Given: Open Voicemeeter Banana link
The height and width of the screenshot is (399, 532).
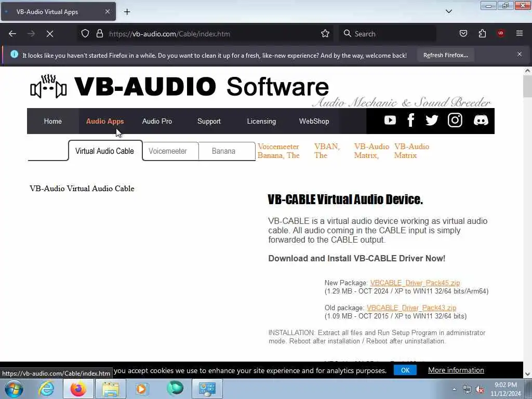Looking at the screenshot, I should point(278,151).
